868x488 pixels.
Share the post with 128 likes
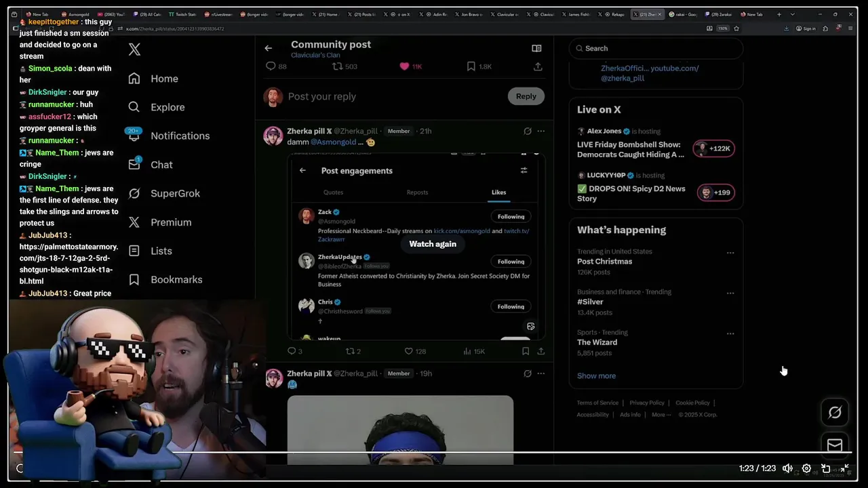[540, 351]
